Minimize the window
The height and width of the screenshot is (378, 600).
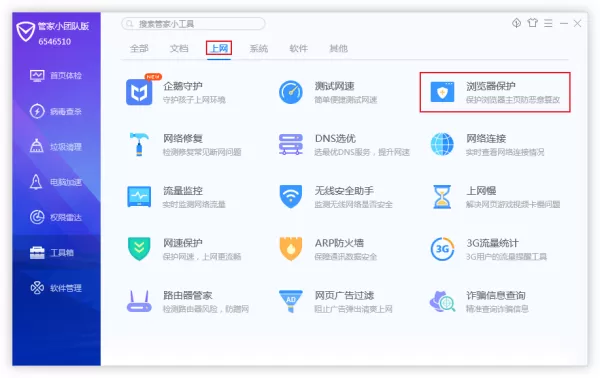pyautogui.click(x=564, y=23)
